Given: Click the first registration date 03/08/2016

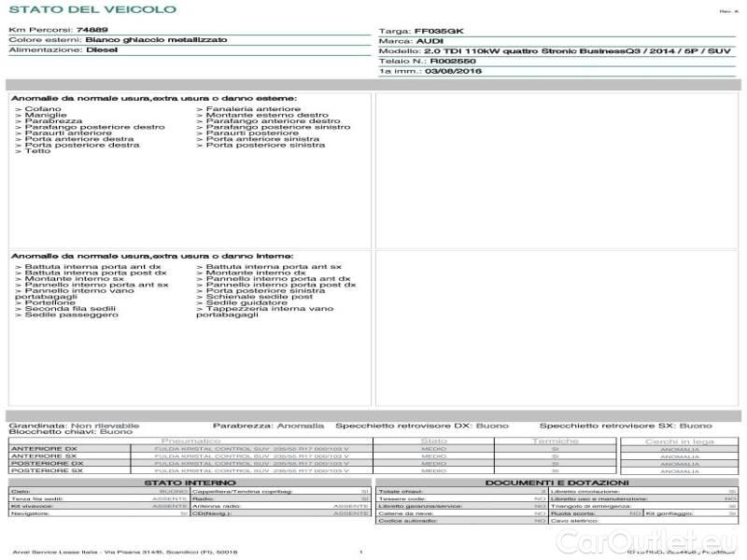Looking at the screenshot, I should point(453,71).
